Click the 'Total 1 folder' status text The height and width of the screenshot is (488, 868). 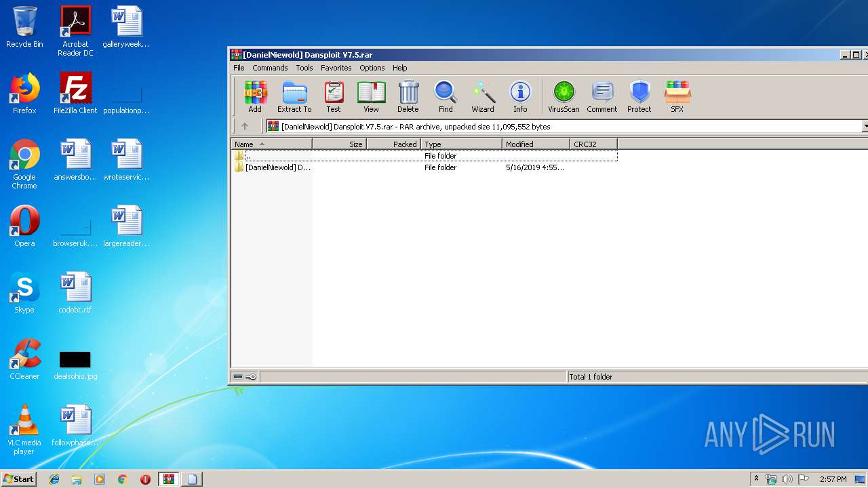pyautogui.click(x=591, y=377)
